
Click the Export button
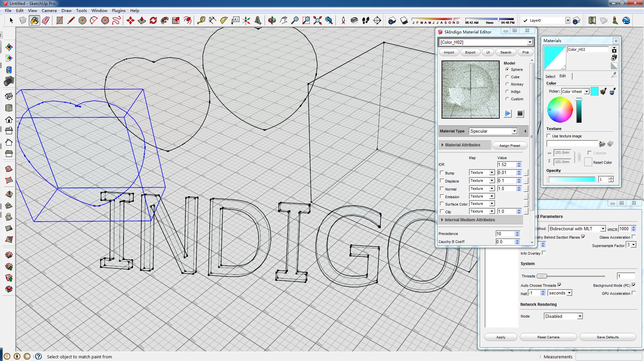tap(470, 52)
